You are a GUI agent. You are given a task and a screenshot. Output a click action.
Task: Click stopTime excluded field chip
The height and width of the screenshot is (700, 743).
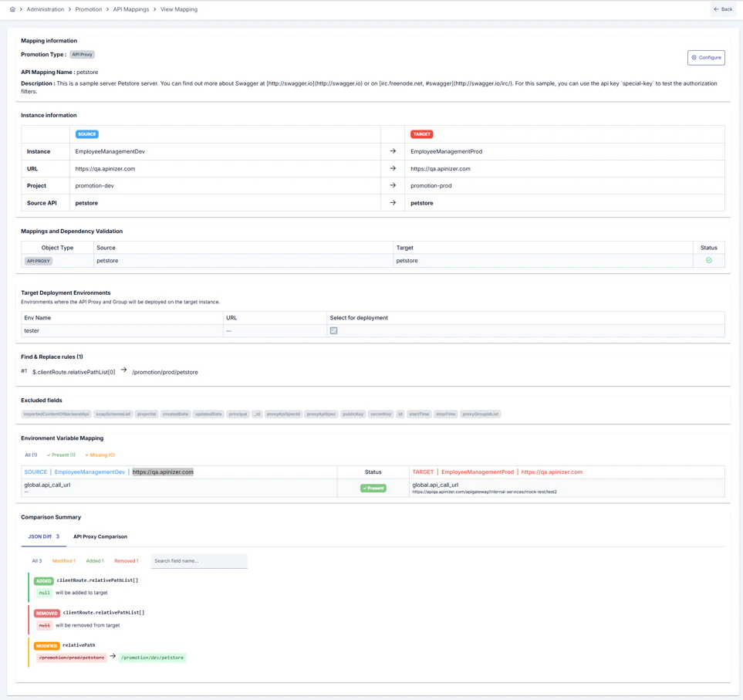(x=446, y=414)
